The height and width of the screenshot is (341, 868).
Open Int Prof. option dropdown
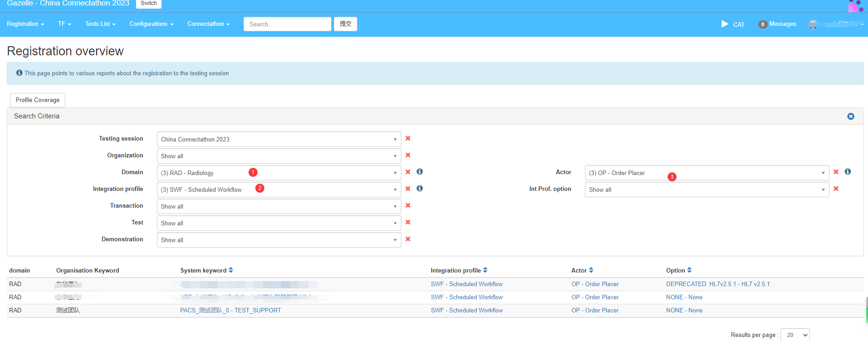pos(707,190)
